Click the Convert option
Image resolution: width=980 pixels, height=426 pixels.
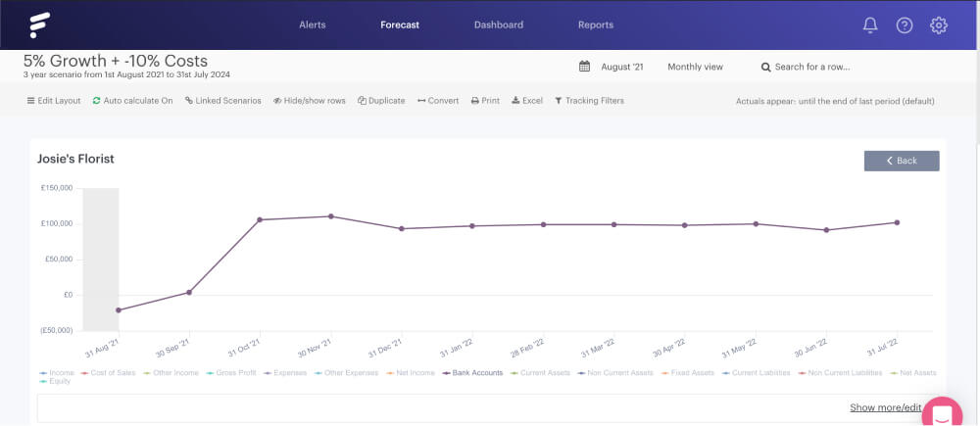[x=438, y=101]
